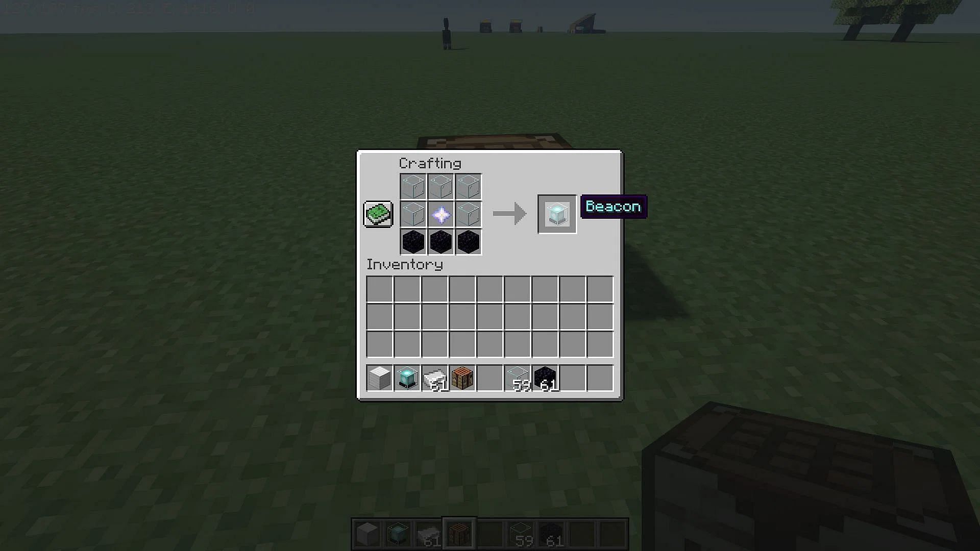980x551 pixels.
Task: Select the obsidian block bottom-center
Action: click(x=440, y=241)
